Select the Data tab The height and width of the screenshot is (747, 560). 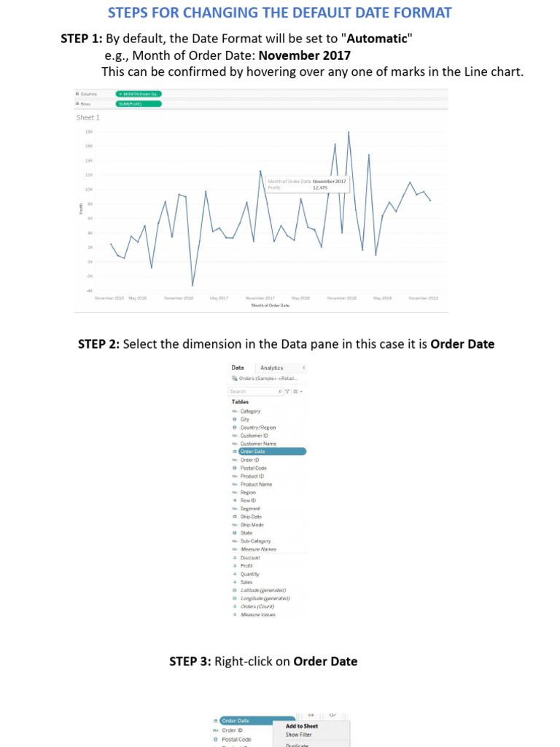(x=238, y=368)
